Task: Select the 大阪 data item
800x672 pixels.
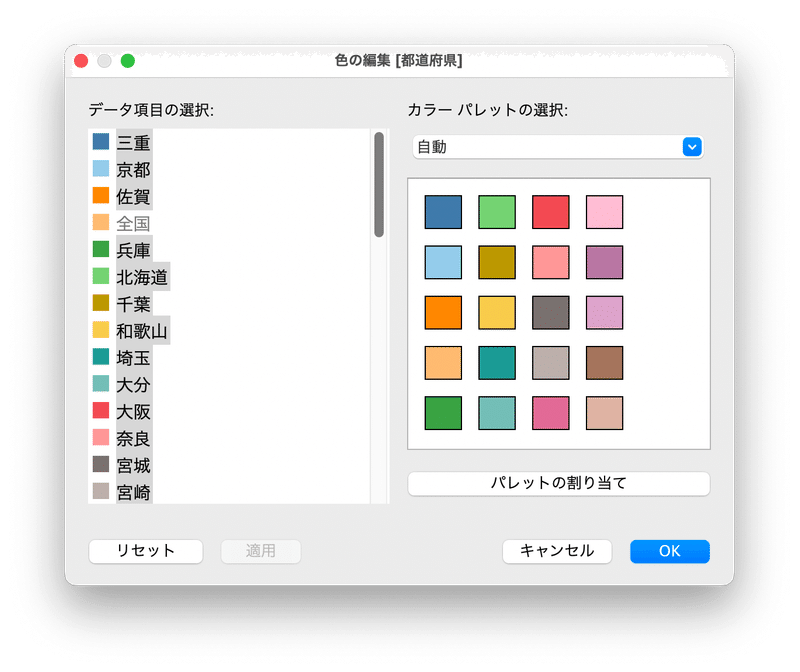Action: [x=134, y=412]
